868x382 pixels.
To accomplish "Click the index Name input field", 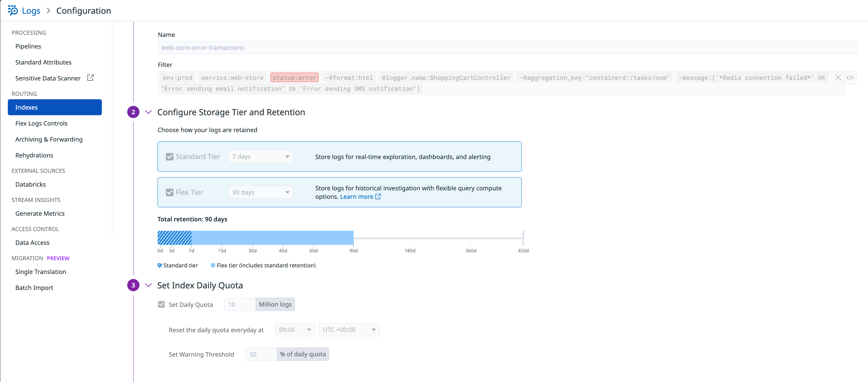I will coord(507,48).
